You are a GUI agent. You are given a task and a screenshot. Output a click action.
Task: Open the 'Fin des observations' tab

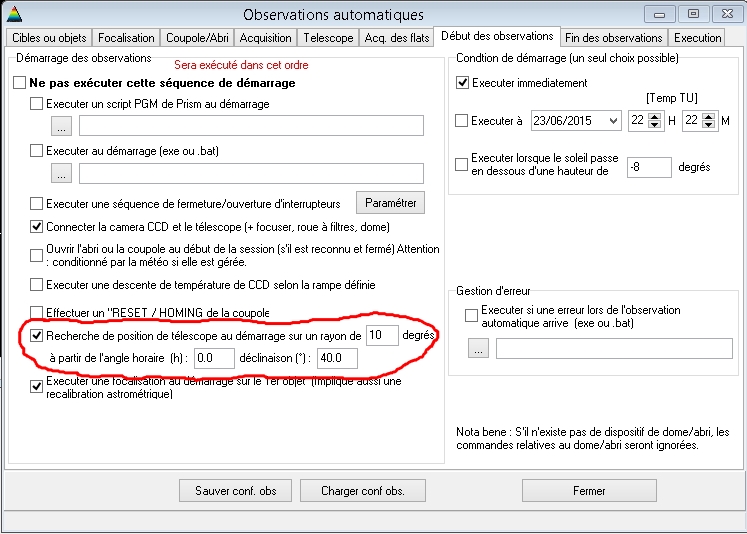(613, 38)
